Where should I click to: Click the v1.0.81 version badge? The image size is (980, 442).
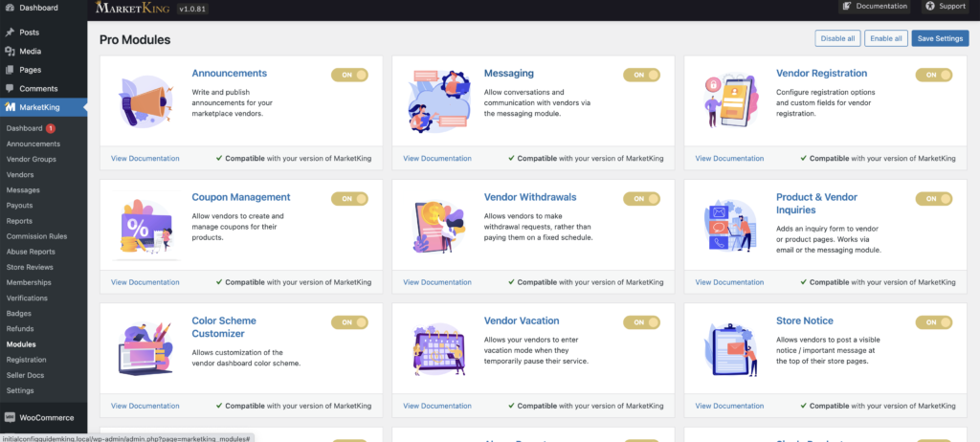coord(193,9)
